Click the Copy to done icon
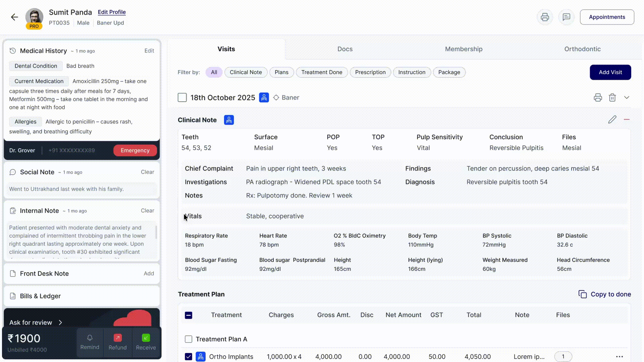Image resolution: width=644 pixels, height=362 pixels. point(583,294)
